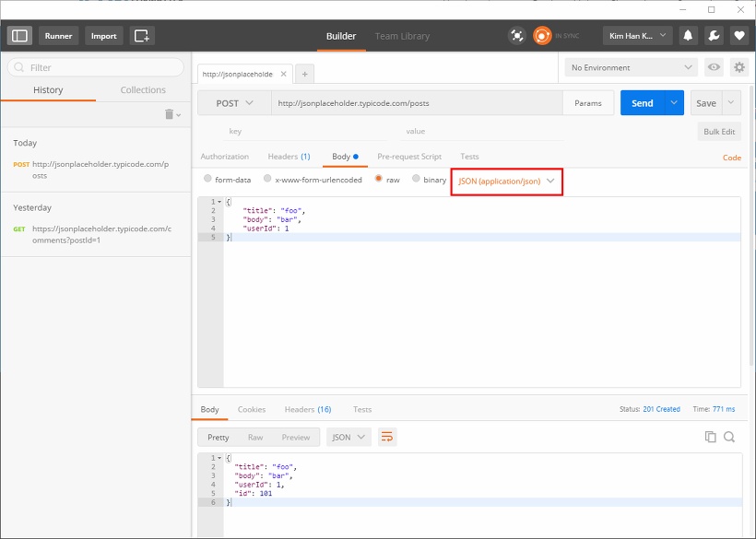Click the Runner button

58,36
